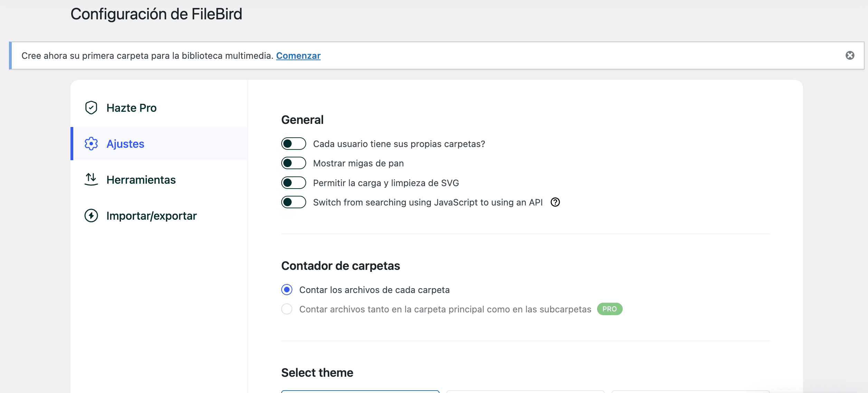Open the Importar/exportar section
Screen dimensions: 868x393
(151, 216)
